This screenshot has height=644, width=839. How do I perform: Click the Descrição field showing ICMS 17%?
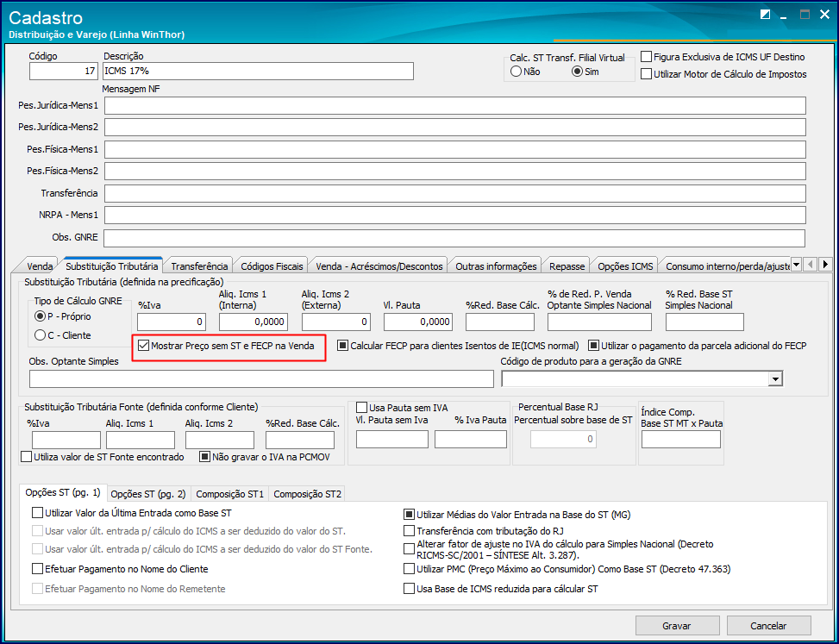pos(258,72)
